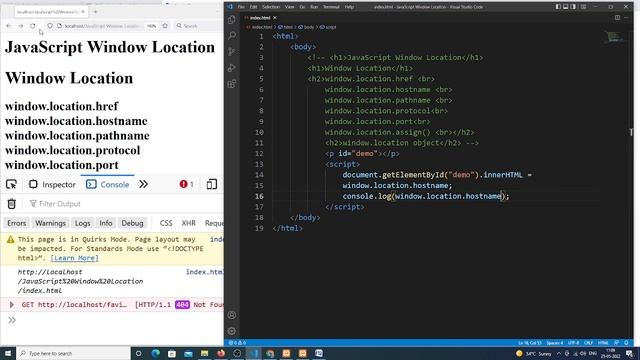This screenshot has height=360, width=640.
Task: Open the Accounts menu in VS Code
Action: (232, 315)
